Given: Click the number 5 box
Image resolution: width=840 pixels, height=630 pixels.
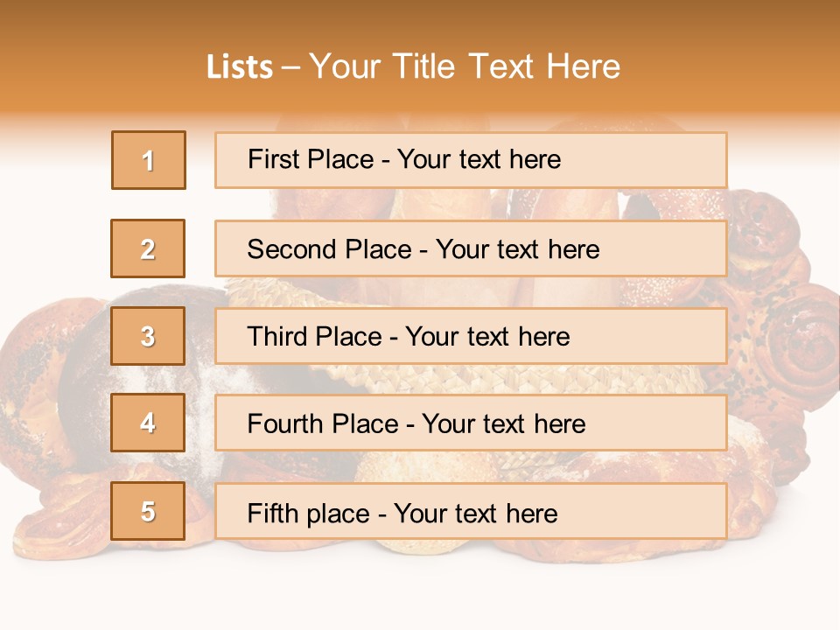Looking at the screenshot, I should click(148, 511).
